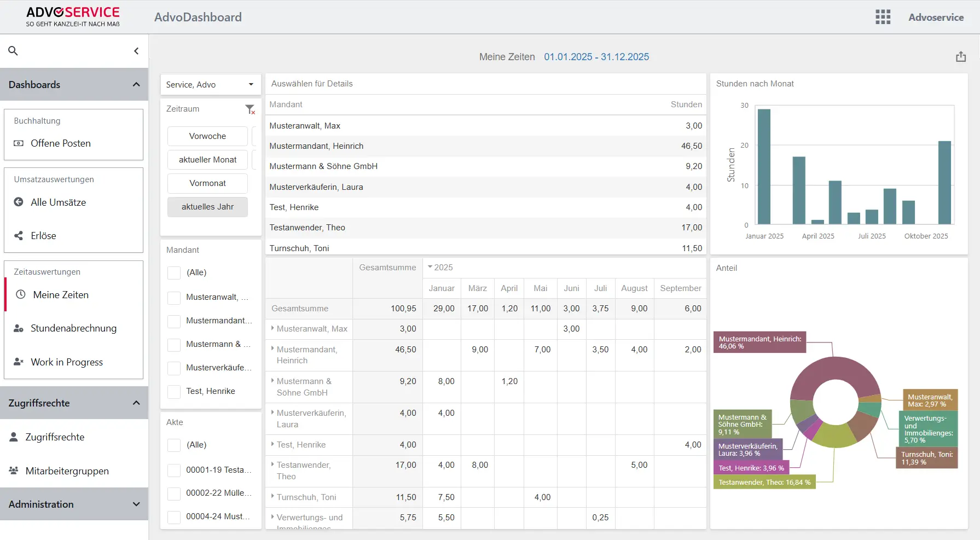980x540 pixels.
Task: Check the 00002-22 Akte checkbox
Action: coord(173,493)
